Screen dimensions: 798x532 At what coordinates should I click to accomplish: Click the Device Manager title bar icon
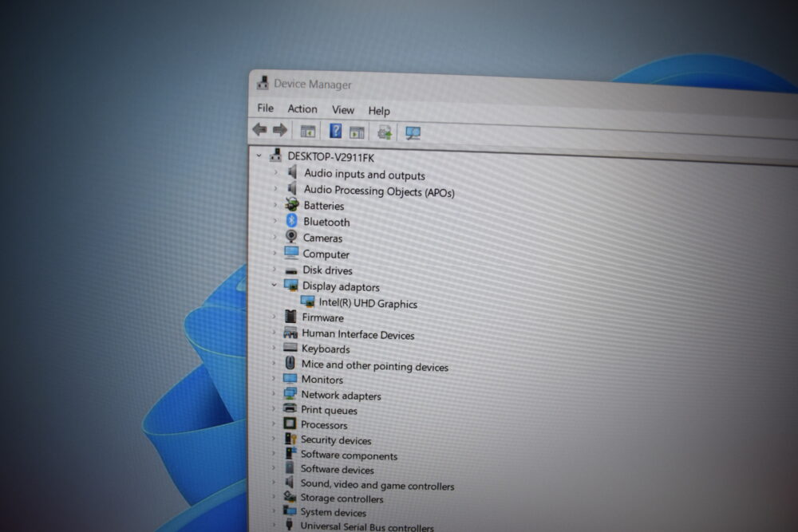pyautogui.click(x=263, y=82)
